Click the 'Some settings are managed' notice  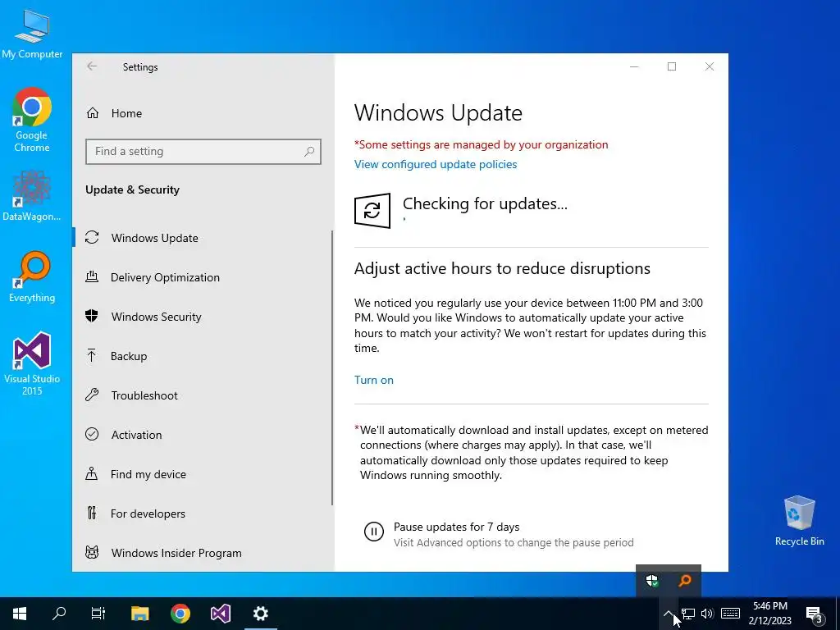click(481, 144)
